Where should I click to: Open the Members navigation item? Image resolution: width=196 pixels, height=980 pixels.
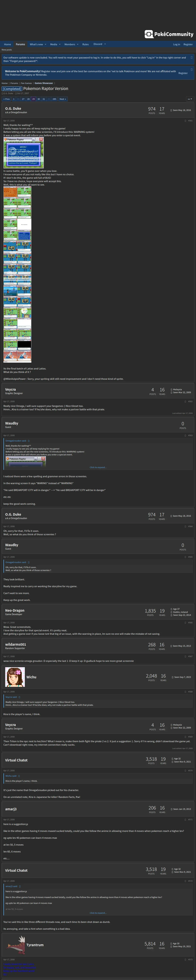pos(70,45)
